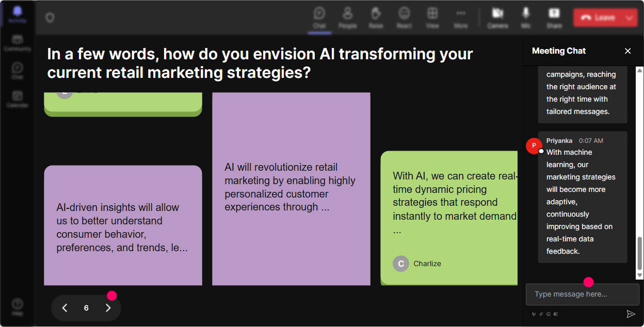Go to the next response page

click(108, 308)
